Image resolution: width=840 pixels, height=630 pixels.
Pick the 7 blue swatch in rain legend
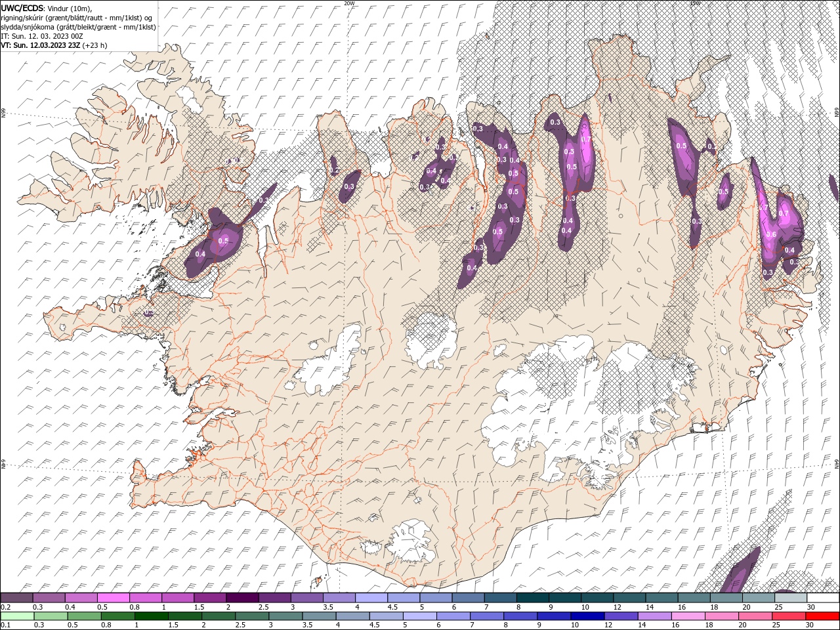click(487, 616)
